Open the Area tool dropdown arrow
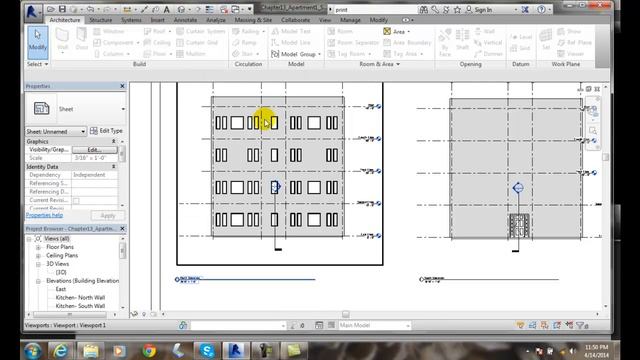The width and height of the screenshot is (640, 360). [409, 31]
